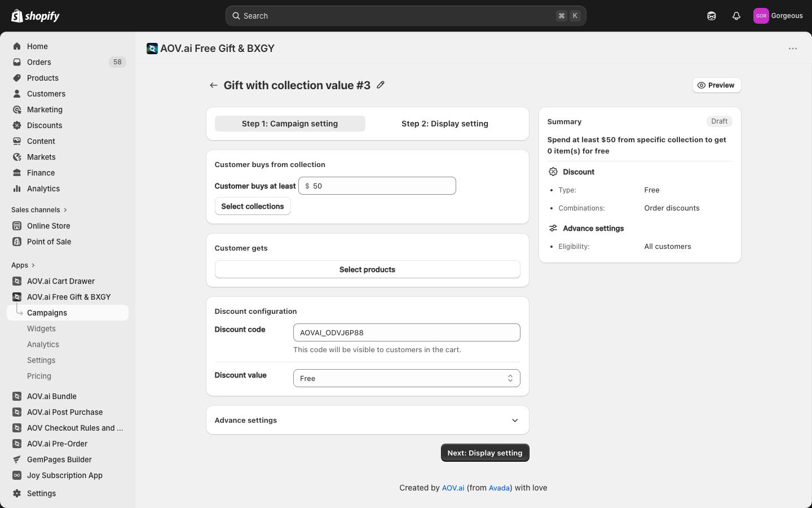
Task: Click the Preview button
Action: [x=717, y=85]
